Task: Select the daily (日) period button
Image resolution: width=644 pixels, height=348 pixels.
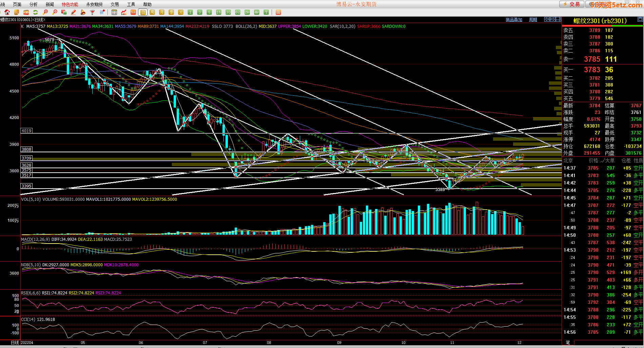Action: [x=143, y=12]
